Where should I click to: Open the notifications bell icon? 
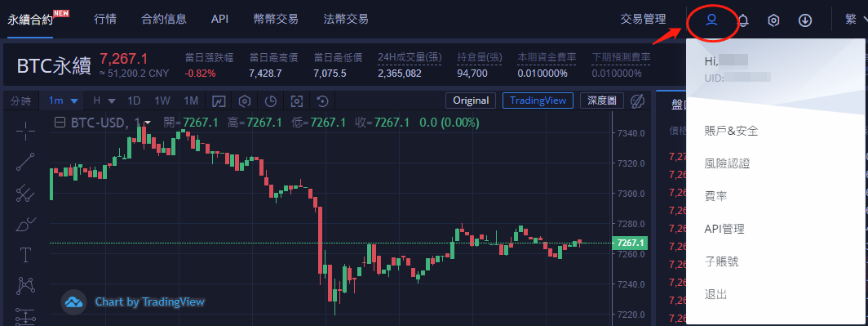click(x=743, y=20)
